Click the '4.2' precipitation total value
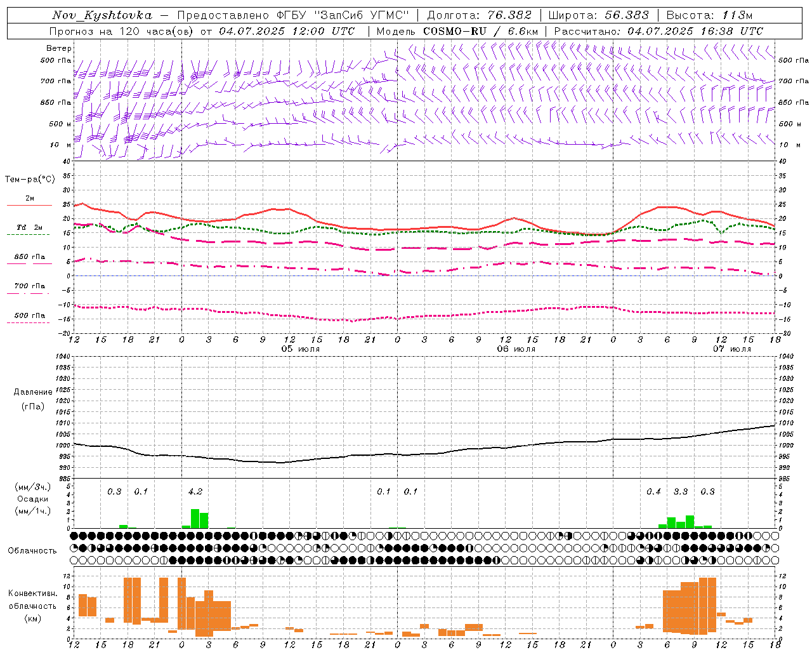Viewport: 812px width, 650px height. pyautogui.click(x=195, y=491)
